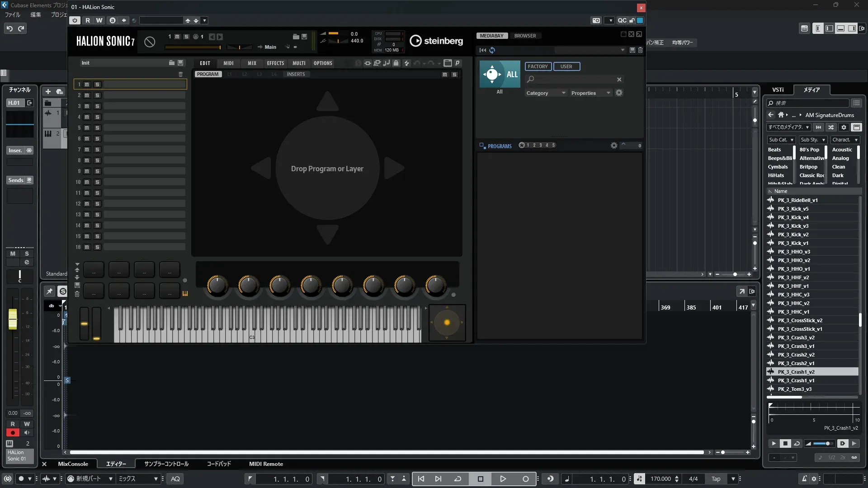This screenshot has width=868, height=488.
Task: Toggle the plugin Read automation button
Action: (88, 20)
